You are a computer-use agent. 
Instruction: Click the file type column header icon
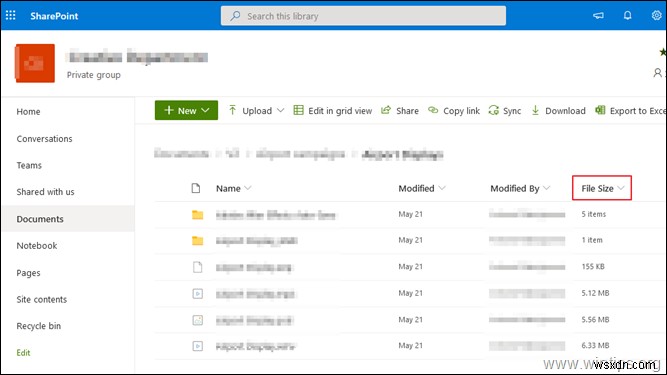point(196,188)
